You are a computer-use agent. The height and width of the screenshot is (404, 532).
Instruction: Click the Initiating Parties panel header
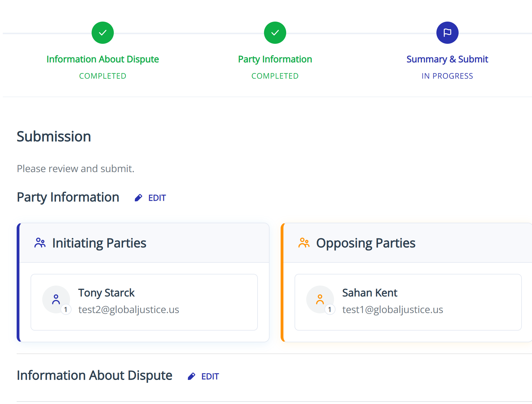tap(144, 243)
